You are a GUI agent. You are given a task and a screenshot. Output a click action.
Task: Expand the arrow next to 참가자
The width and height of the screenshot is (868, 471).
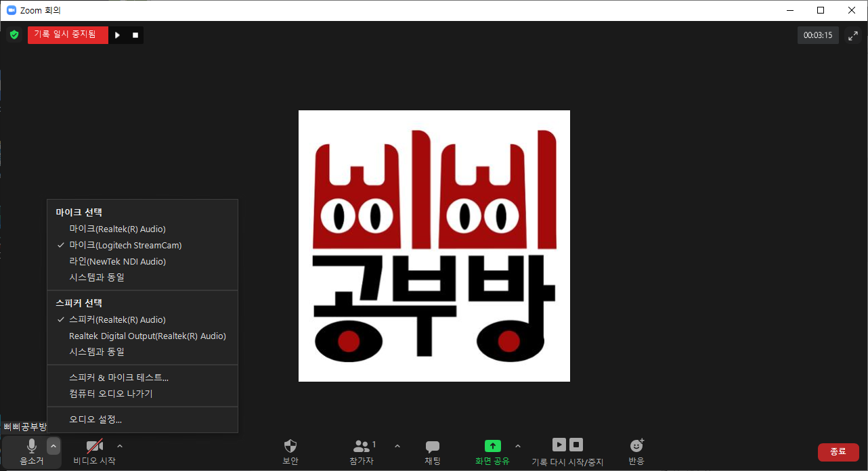pos(397,446)
